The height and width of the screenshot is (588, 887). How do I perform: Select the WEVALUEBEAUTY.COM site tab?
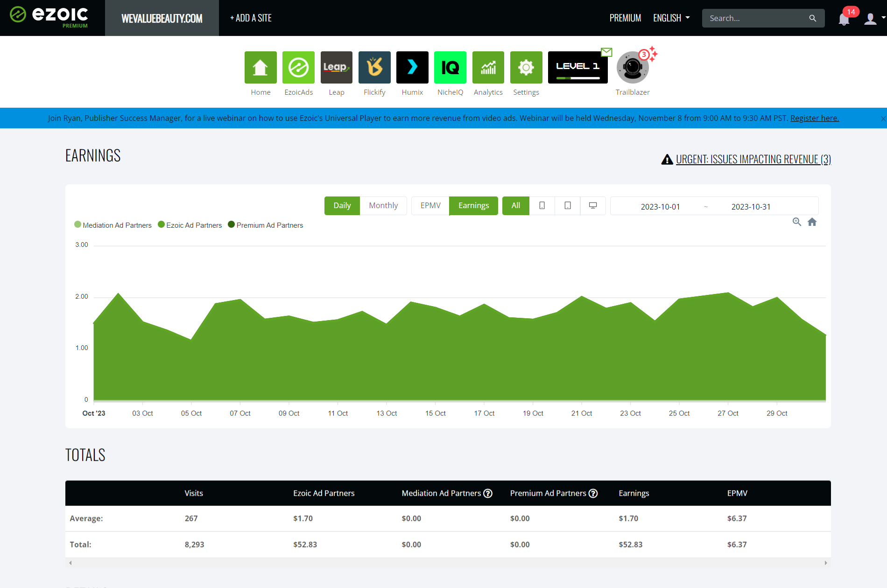162,18
